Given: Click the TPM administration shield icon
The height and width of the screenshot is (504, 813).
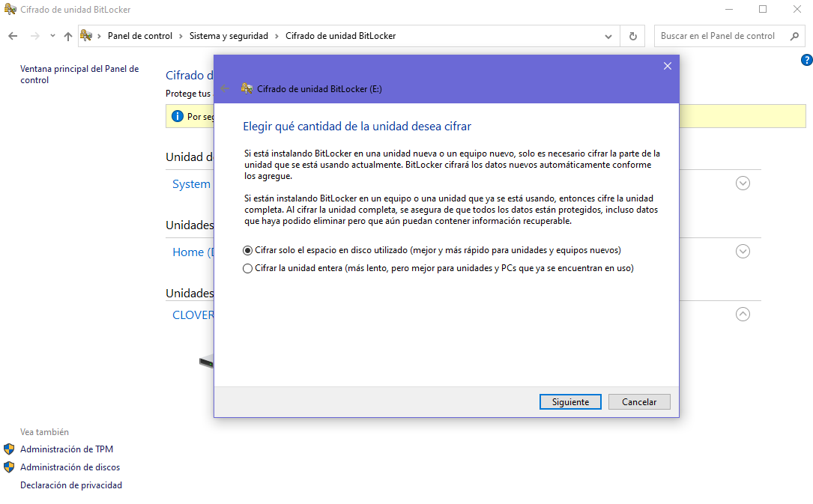Looking at the screenshot, I should 9,449.
